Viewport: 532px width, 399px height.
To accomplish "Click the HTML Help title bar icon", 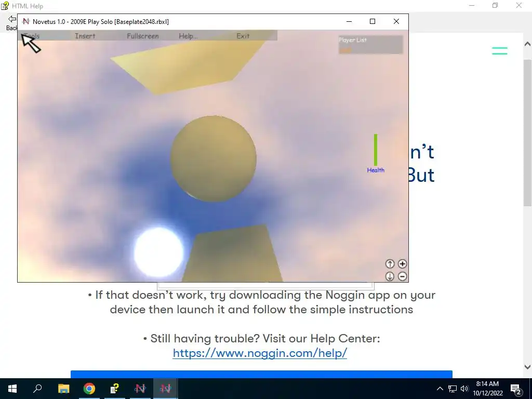I will coord(5,6).
